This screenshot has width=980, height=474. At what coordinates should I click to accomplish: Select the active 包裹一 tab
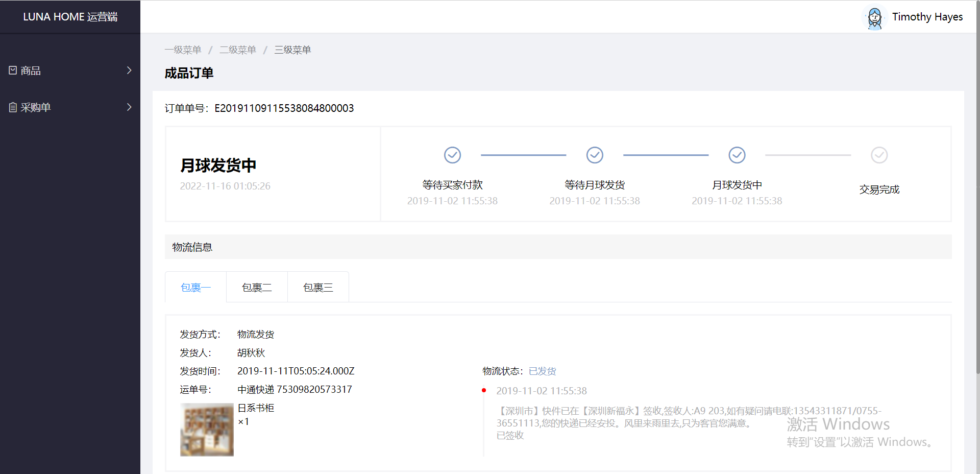click(195, 287)
